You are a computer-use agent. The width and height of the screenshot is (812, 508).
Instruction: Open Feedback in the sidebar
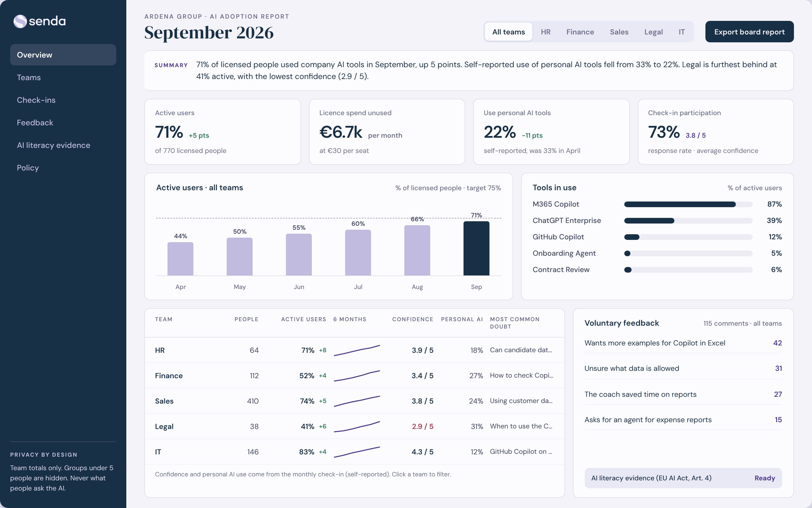coord(63,122)
